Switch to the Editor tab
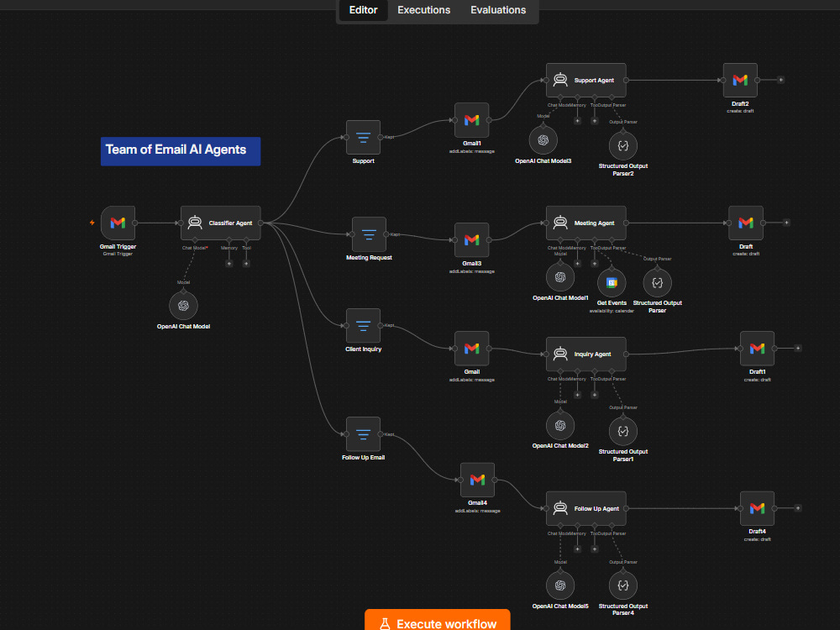840x630 pixels. coord(363,10)
